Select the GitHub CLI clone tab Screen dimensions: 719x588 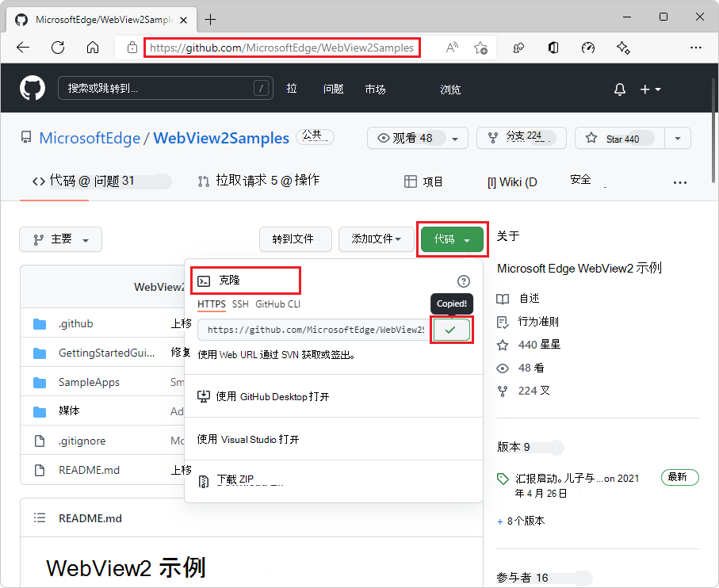(278, 304)
